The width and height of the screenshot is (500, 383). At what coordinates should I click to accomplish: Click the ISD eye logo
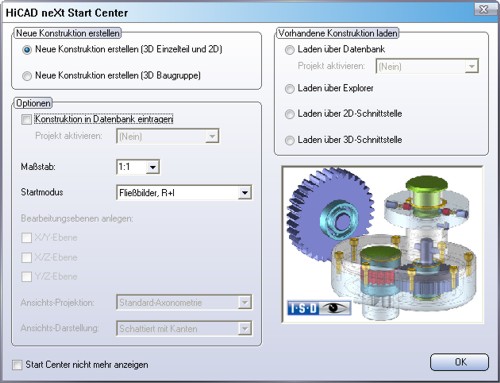[x=319, y=308]
